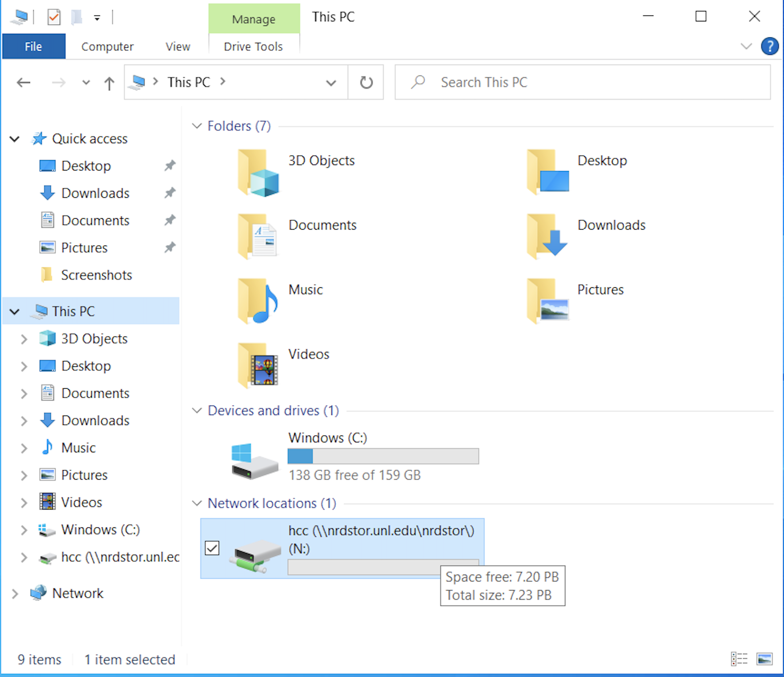Open the Computer ribbon tab
The image size is (784, 677).
107,47
